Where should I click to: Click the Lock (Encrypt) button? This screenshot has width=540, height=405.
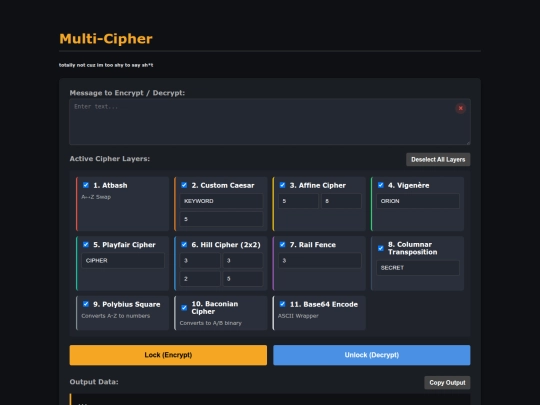pos(168,355)
